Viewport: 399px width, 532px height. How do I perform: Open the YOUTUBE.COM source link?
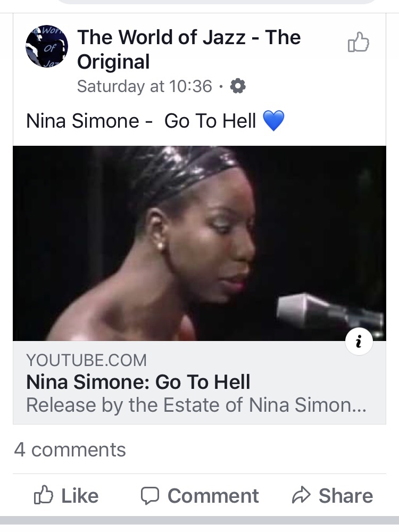pyautogui.click(x=86, y=360)
